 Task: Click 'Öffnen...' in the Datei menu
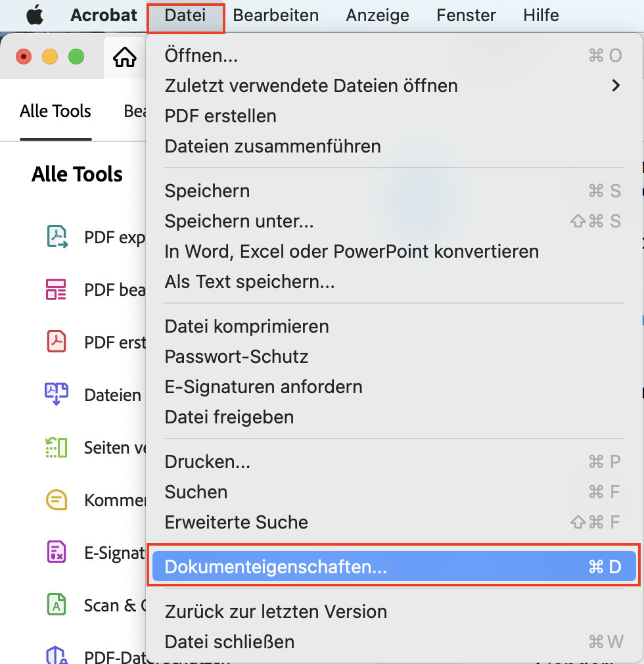(201, 55)
